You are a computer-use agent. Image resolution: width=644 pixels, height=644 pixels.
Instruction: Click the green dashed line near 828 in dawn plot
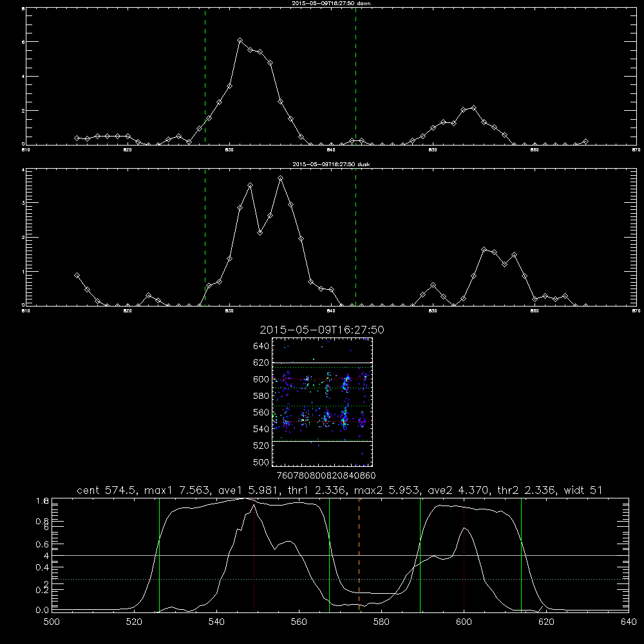point(205,76)
